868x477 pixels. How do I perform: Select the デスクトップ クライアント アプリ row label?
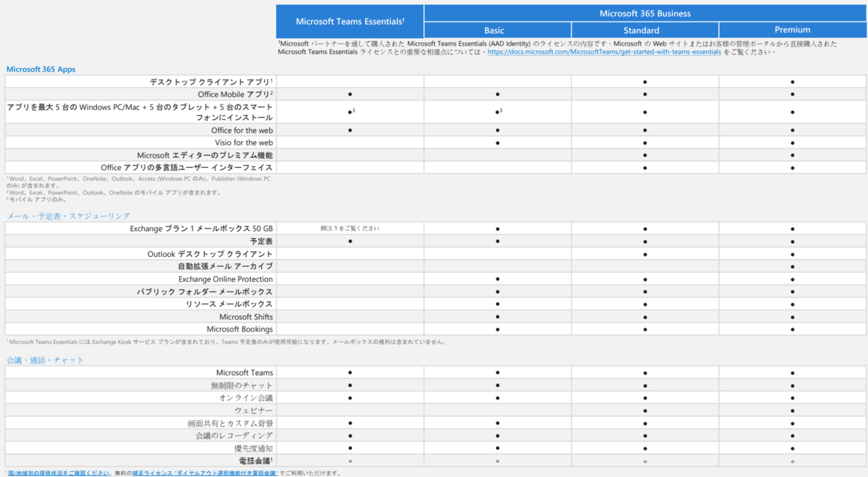(211, 82)
